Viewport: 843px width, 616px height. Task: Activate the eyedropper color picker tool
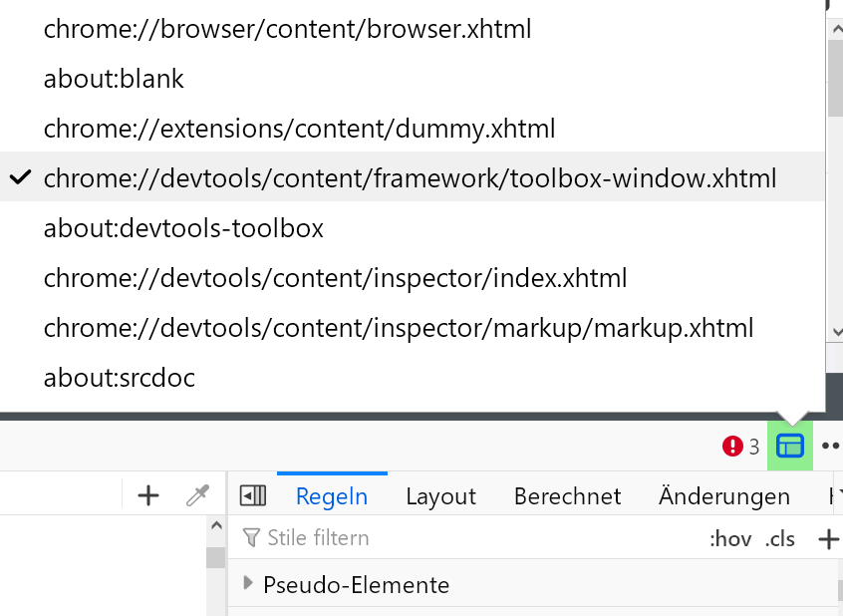coord(197,495)
